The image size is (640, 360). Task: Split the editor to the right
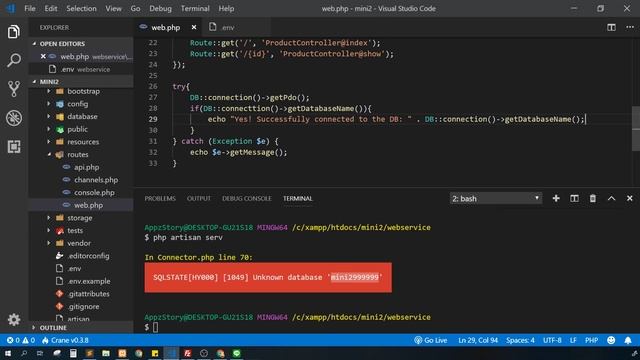(611, 27)
